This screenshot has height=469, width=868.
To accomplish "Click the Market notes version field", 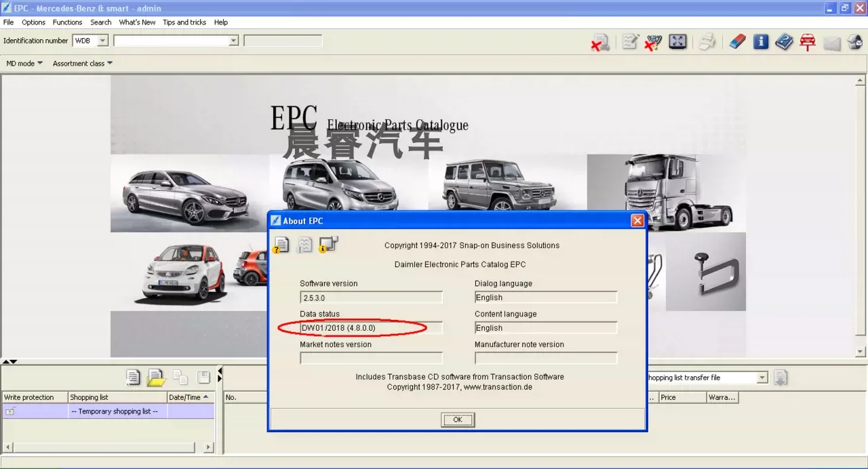I will click(371, 358).
